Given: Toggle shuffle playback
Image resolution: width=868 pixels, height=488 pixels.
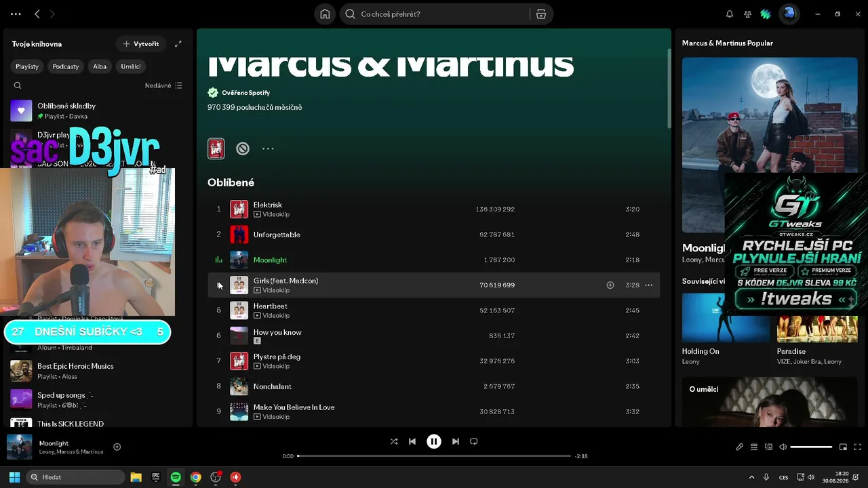Looking at the screenshot, I should click(x=394, y=441).
